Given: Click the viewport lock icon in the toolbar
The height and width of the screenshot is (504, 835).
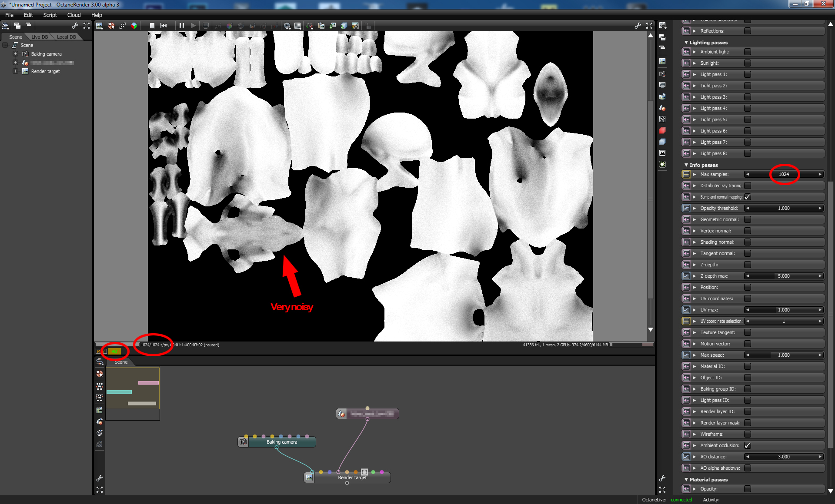Looking at the screenshot, I should 368,26.
